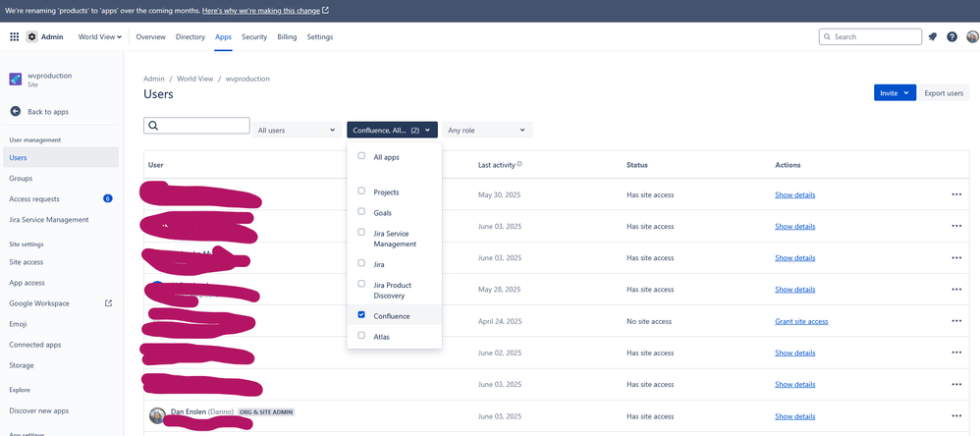The width and height of the screenshot is (980, 436).
Task: Check the Jira Product Discovery checkbox
Action: pyautogui.click(x=361, y=284)
